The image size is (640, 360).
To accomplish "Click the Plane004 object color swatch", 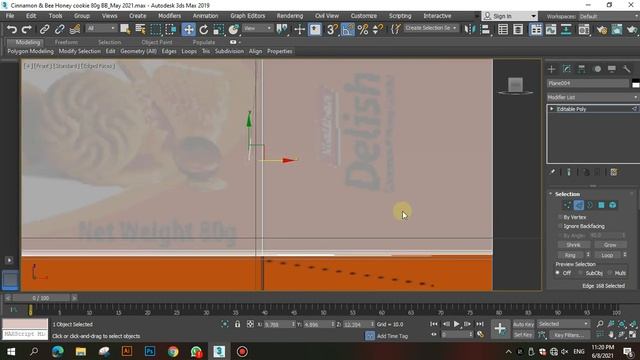I will pos(636,83).
